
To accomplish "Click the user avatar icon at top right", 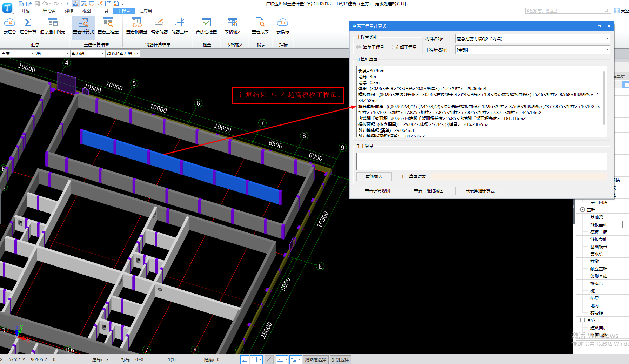I will [617, 11].
